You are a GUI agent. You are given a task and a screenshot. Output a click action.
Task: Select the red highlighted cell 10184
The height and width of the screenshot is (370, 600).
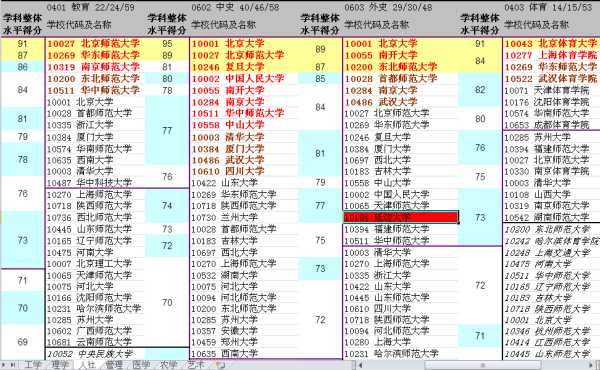(400, 217)
